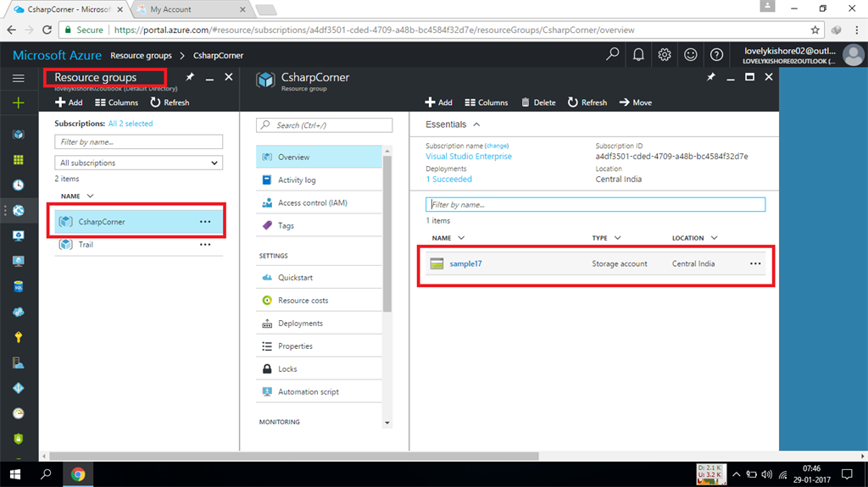Open context menu for sample17 row
Image resolution: width=868 pixels, height=487 pixels.
click(x=755, y=264)
